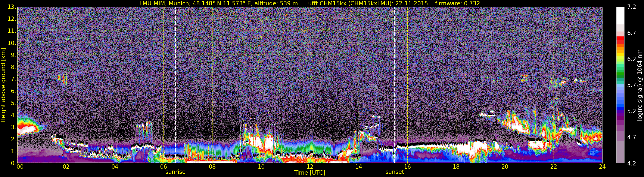Click the '06' tick on the time axis
Image resolution: width=644 pixels, height=177 pixels.
(164, 167)
